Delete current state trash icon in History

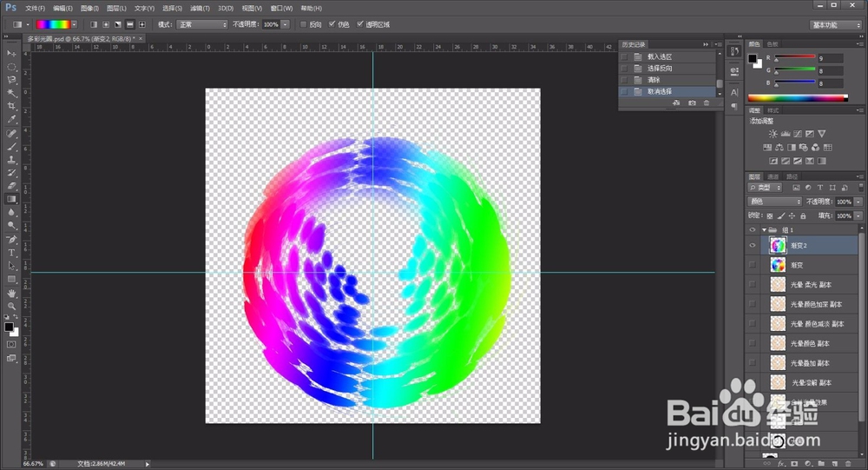[x=707, y=103]
